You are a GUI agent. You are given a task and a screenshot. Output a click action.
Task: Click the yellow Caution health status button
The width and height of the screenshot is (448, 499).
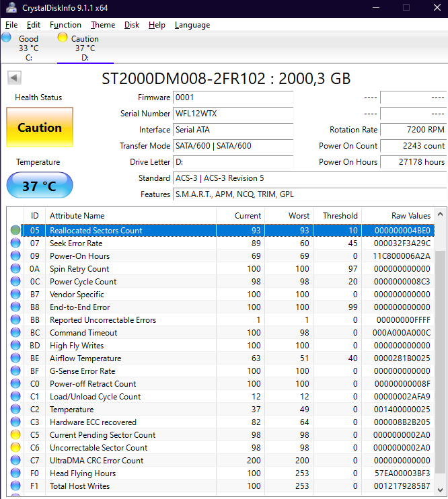[x=40, y=127]
